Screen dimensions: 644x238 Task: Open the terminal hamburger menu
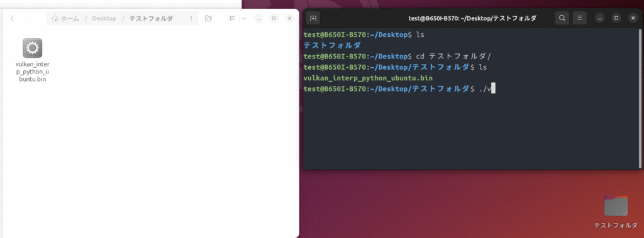tap(579, 18)
